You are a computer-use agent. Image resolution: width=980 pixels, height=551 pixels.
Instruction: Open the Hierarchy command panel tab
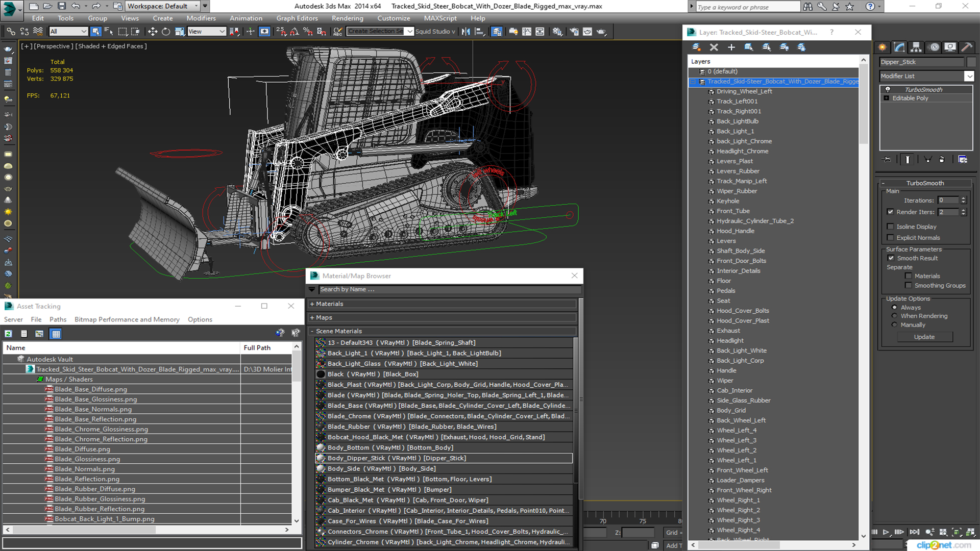(x=916, y=47)
